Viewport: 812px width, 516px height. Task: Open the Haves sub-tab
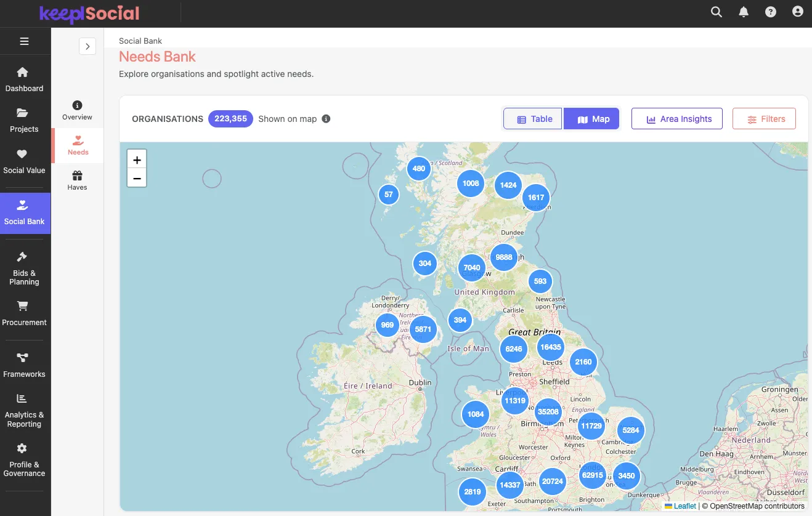tap(77, 181)
